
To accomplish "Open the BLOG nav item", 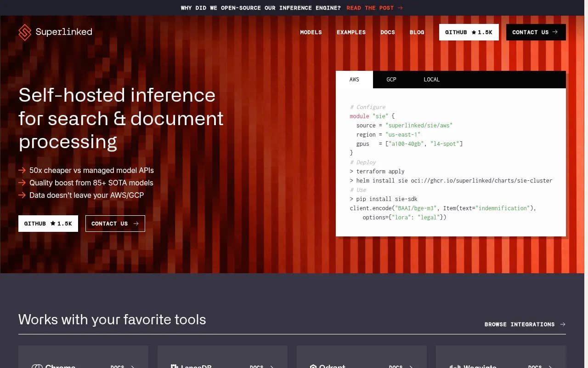I will [417, 32].
